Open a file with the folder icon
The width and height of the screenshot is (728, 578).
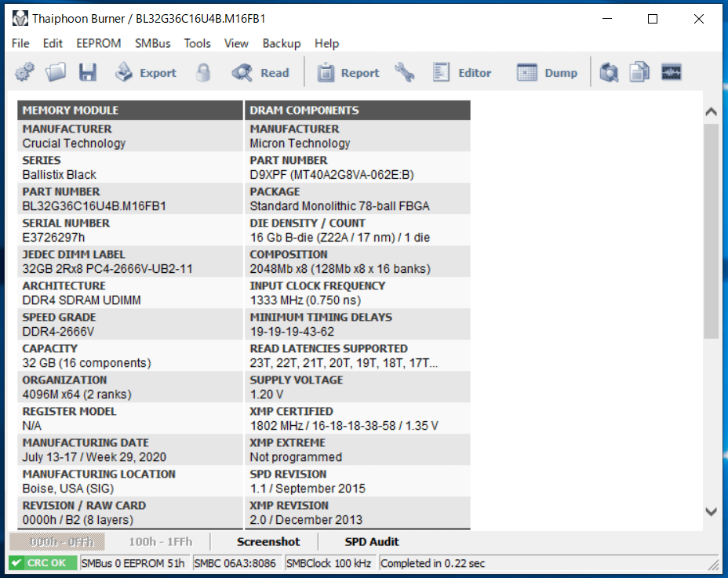56,73
